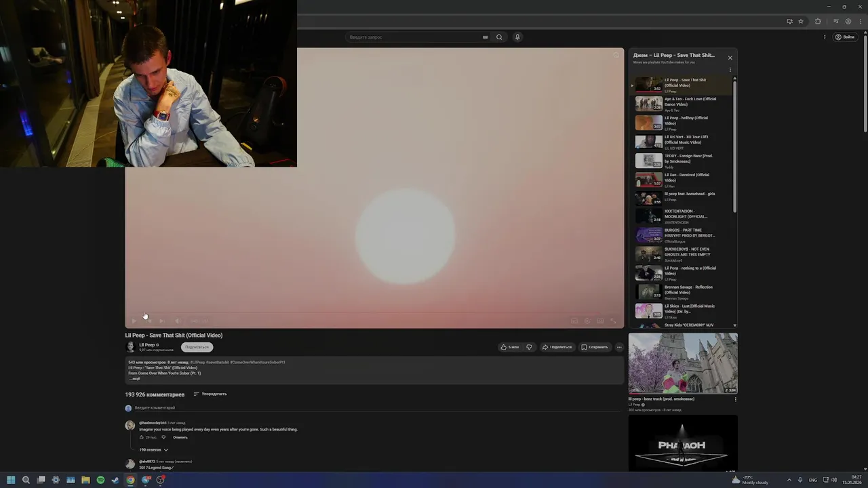Click the search magnifier button
The image size is (868, 488).
point(499,37)
